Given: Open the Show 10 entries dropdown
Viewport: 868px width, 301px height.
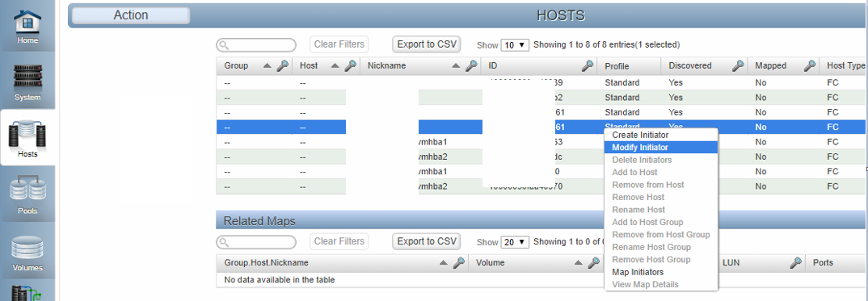Looking at the screenshot, I should click(516, 44).
